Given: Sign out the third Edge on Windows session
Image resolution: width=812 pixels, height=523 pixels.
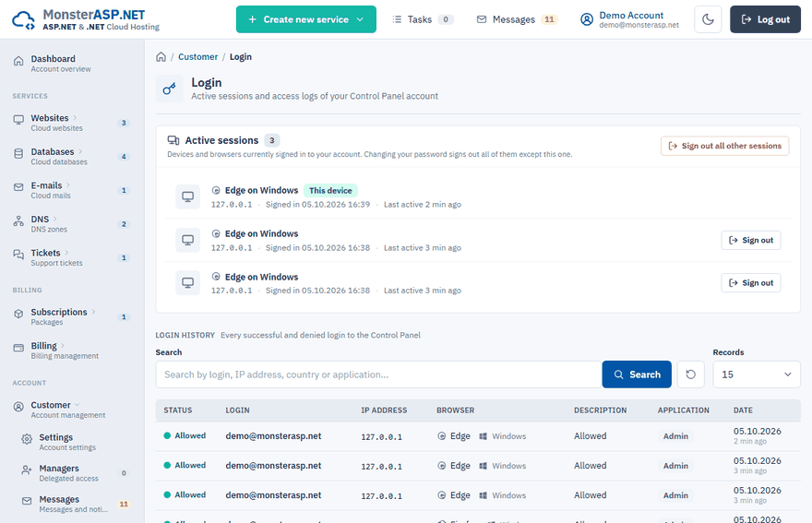Looking at the screenshot, I should pyautogui.click(x=751, y=283).
